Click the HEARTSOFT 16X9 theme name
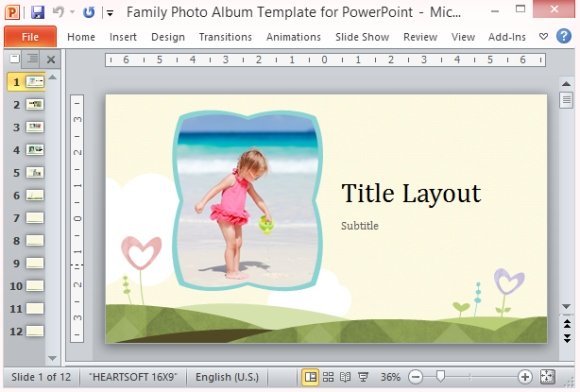 pyautogui.click(x=133, y=377)
